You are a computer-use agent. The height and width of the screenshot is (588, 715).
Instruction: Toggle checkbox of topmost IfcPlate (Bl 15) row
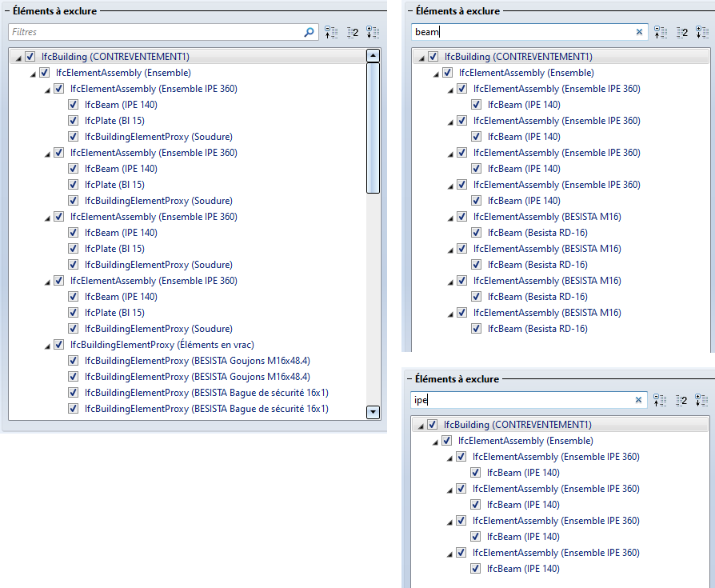(x=73, y=121)
